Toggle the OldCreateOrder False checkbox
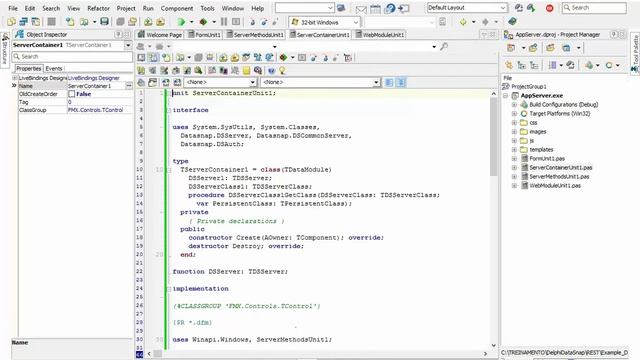The image size is (640, 360). coord(71,94)
